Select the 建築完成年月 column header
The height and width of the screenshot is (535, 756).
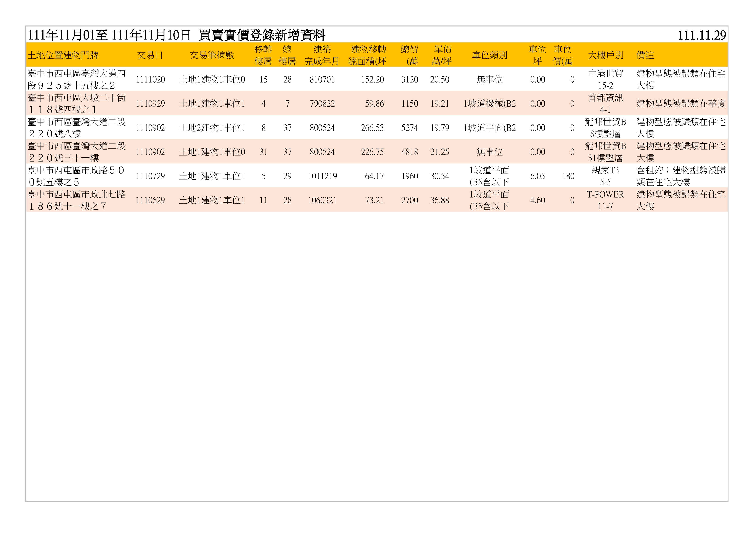[322, 55]
